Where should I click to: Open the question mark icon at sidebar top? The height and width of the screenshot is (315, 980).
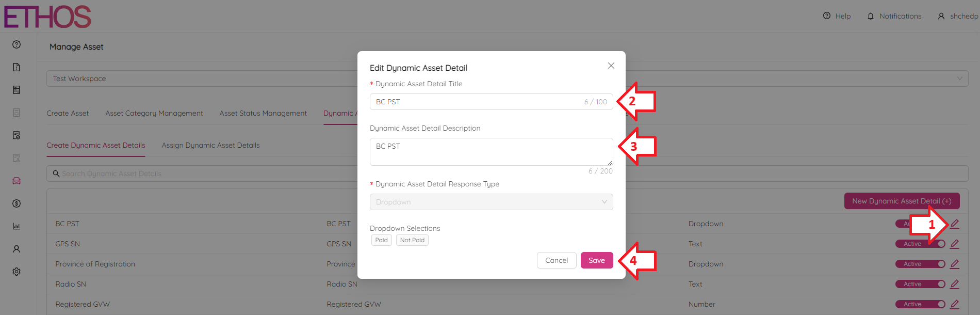click(x=17, y=44)
